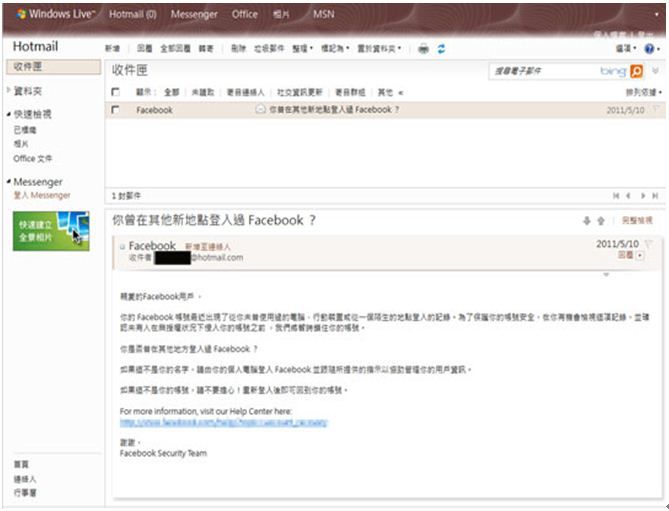Expand search options arrow beside Bing box

point(656,71)
